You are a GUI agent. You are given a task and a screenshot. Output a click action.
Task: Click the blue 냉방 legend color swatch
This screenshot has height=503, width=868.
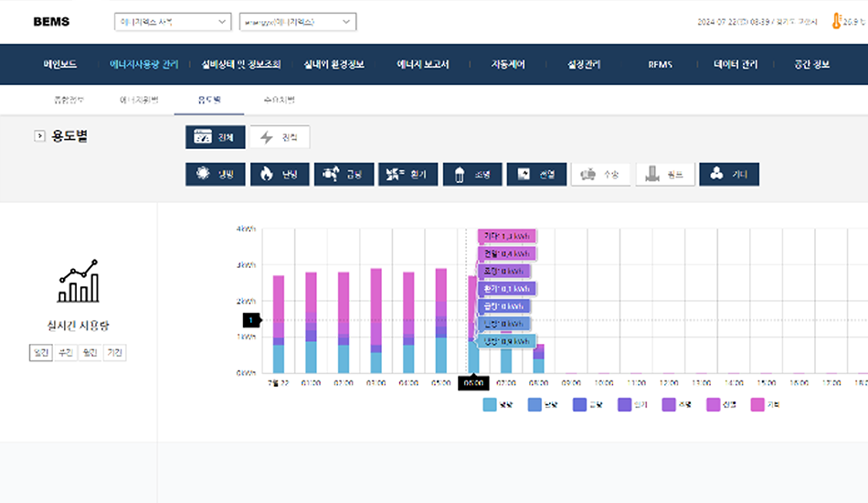tap(490, 404)
